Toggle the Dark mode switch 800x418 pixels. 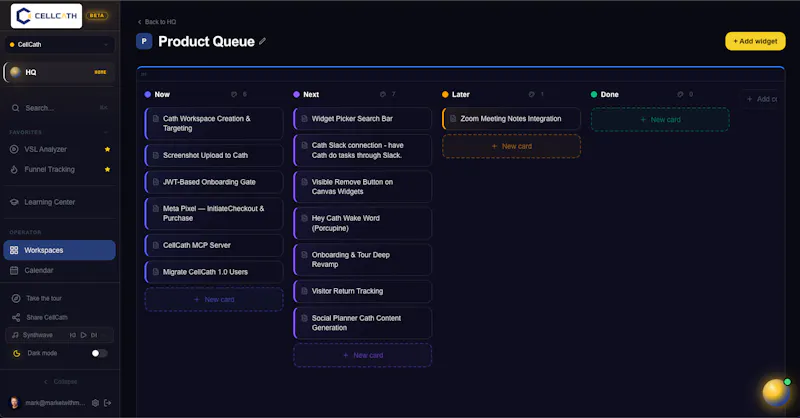99,353
